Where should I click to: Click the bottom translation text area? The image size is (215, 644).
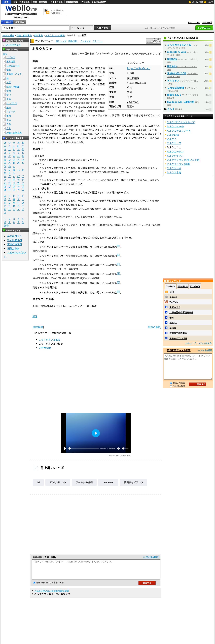[96, 569]
